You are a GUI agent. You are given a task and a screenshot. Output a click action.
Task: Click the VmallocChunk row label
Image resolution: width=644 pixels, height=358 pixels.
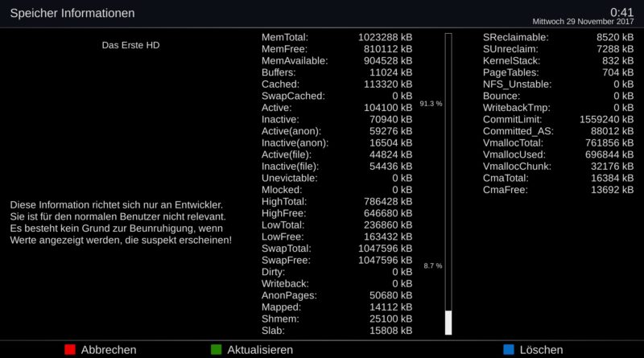click(517, 167)
